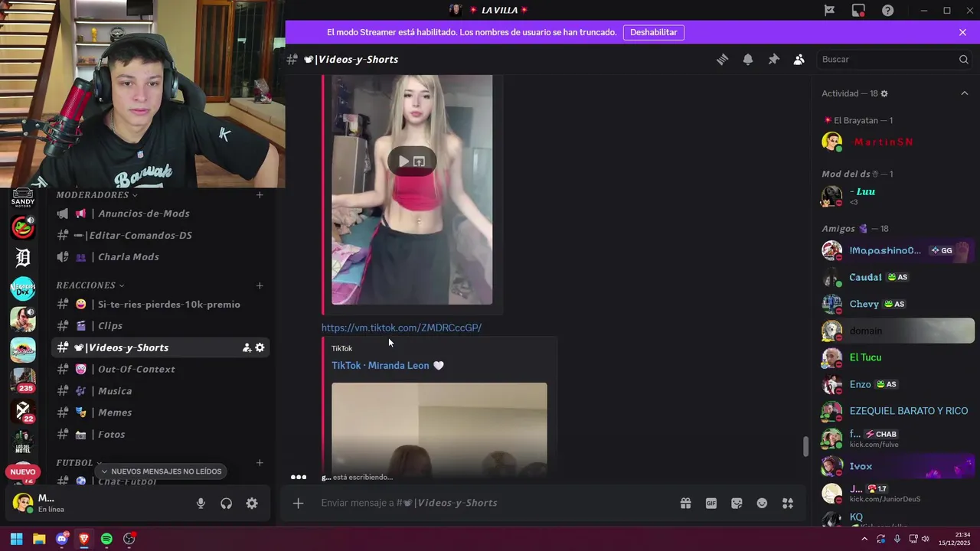Add a channel to FUTBOL category

(x=260, y=463)
